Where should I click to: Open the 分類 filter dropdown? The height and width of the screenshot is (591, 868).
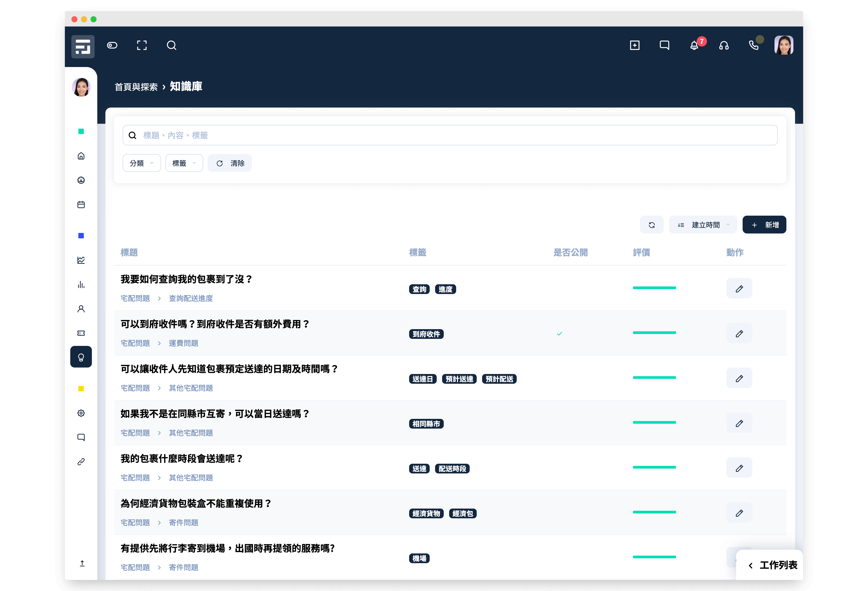click(142, 163)
